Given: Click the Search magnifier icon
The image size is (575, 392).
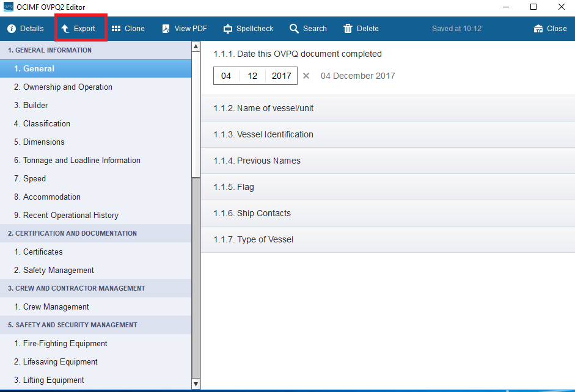Looking at the screenshot, I should tap(294, 29).
